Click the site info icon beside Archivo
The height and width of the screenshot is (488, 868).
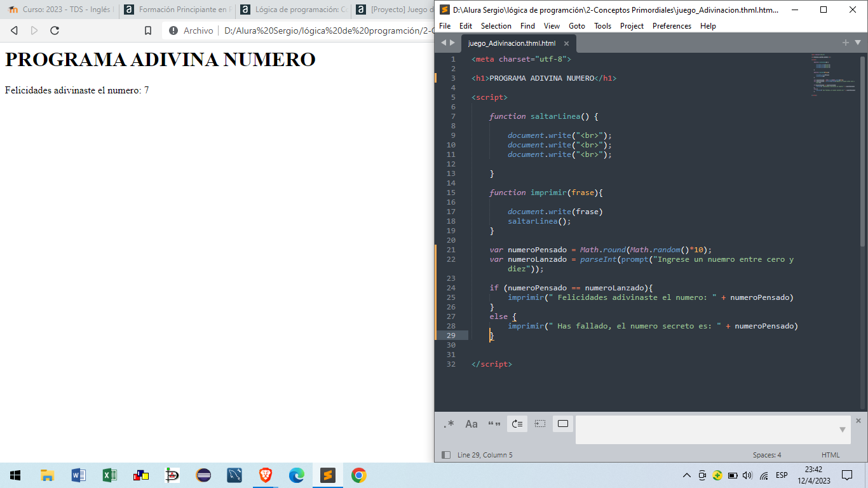click(173, 30)
